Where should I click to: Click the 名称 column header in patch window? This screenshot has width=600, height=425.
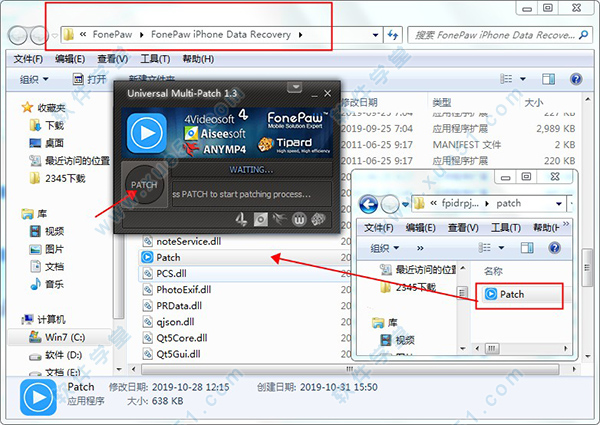point(493,271)
